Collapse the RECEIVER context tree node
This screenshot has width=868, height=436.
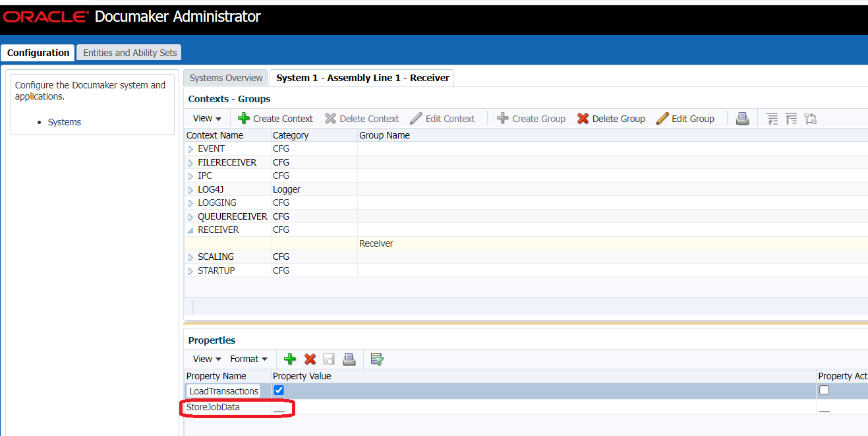coord(191,229)
